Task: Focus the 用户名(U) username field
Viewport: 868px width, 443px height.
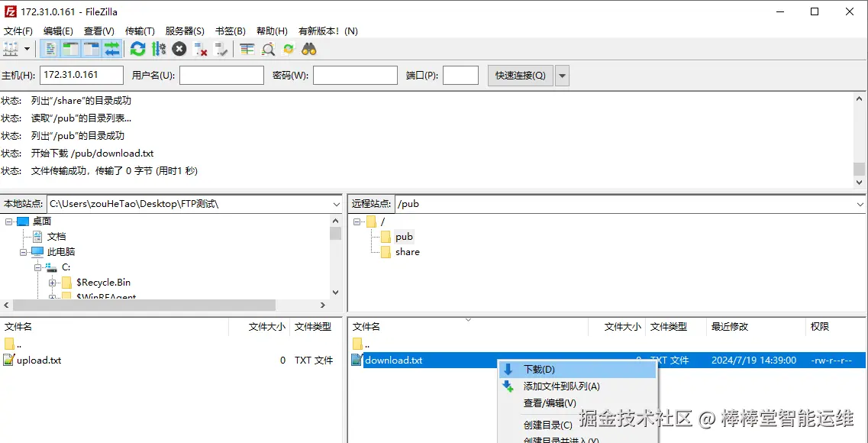Action: click(x=221, y=75)
